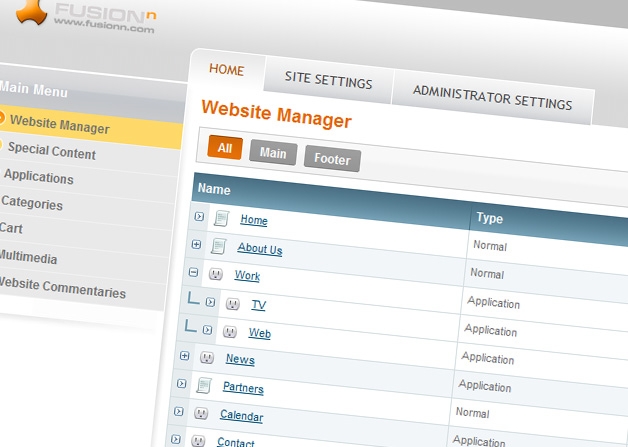This screenshot has height=447, width=628.
Task: Expand the About Us row
Action: pyautogui.click(x=196, y=244)
